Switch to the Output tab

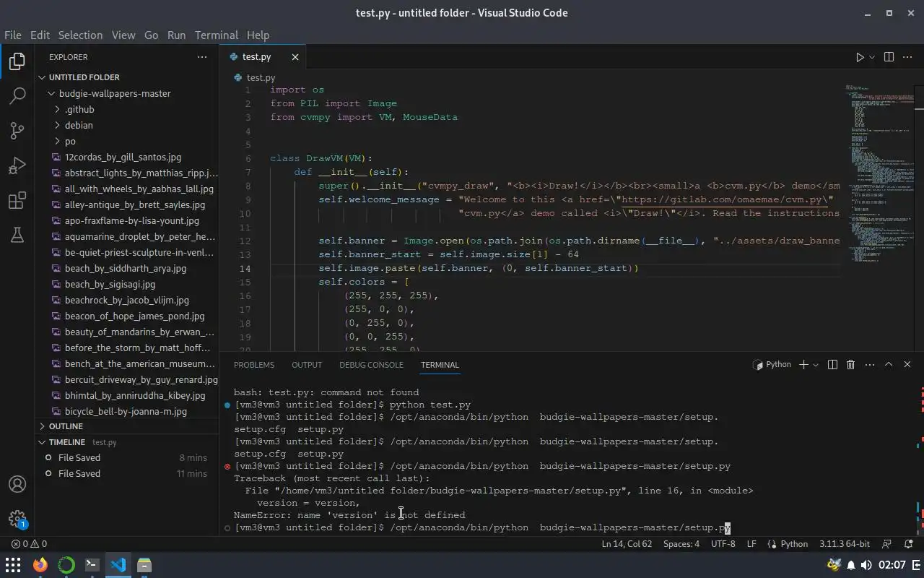(x=307, y=365)
